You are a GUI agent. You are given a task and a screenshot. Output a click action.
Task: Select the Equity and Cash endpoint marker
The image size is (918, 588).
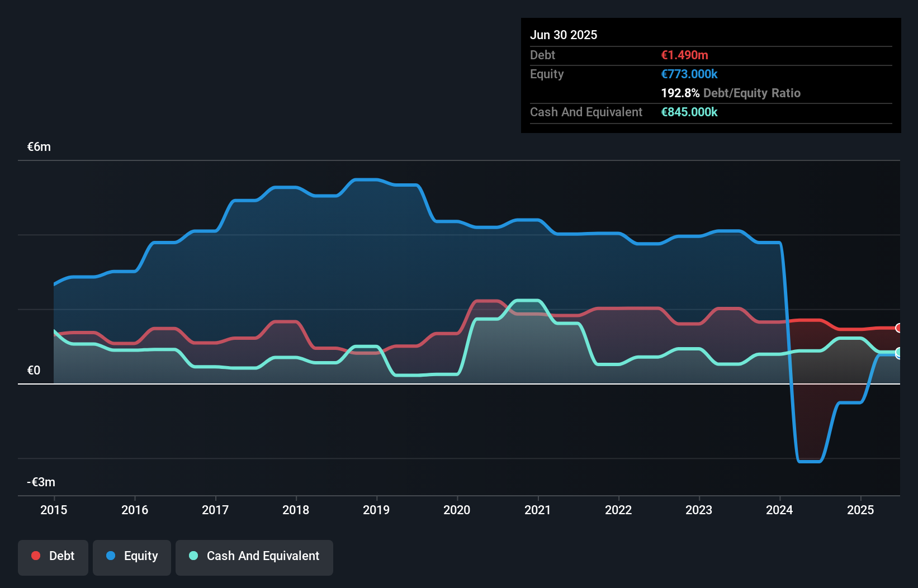tap(899, 353)
